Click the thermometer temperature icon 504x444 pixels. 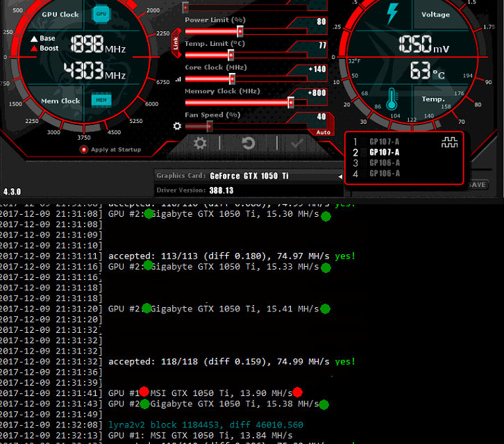coord(392,99)
